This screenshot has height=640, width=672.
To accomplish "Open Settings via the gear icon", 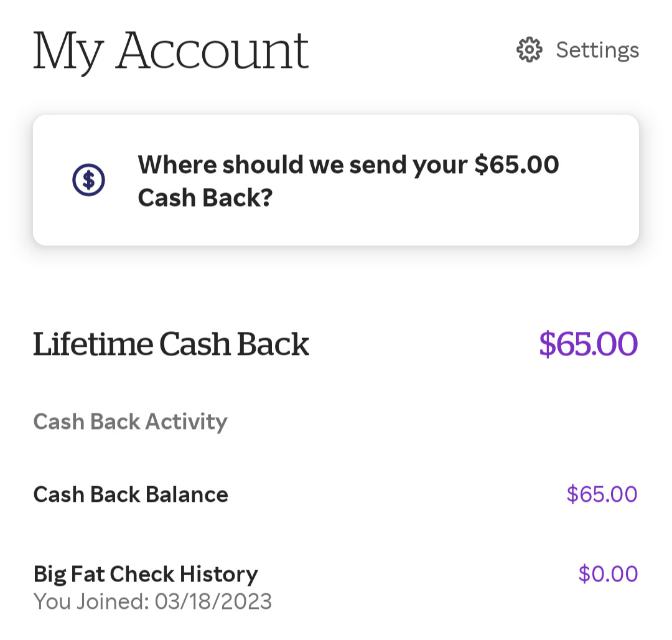I will pos(530,50).
